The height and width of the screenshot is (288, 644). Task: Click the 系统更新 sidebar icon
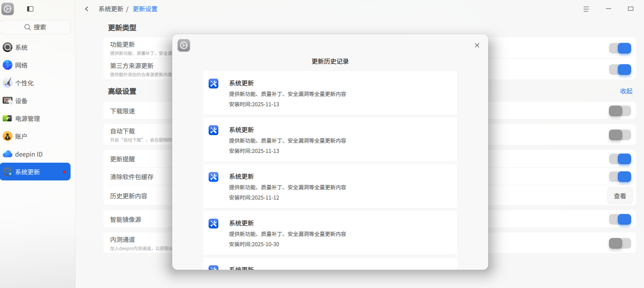pos(8,172)
